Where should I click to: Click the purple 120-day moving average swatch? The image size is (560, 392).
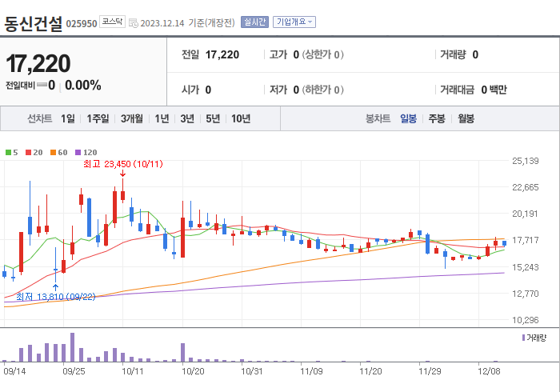pyautogui.click(x=78, y=153)
